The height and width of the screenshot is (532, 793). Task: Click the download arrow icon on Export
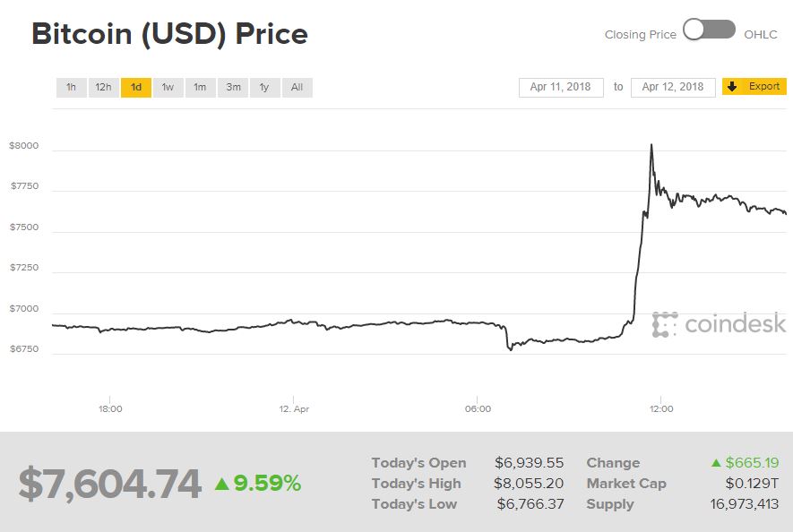[x=732, y=87]
